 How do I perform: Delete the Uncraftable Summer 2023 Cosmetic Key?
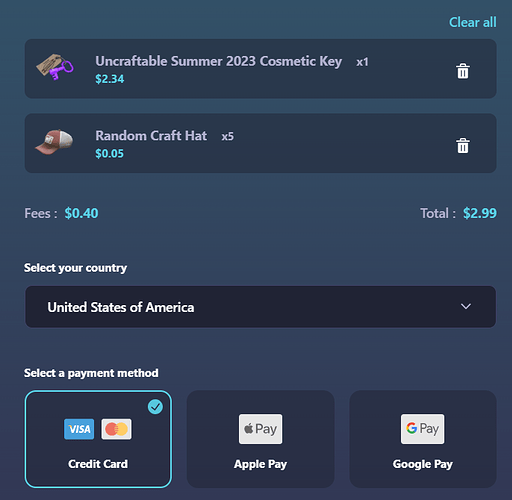(463, 71)
